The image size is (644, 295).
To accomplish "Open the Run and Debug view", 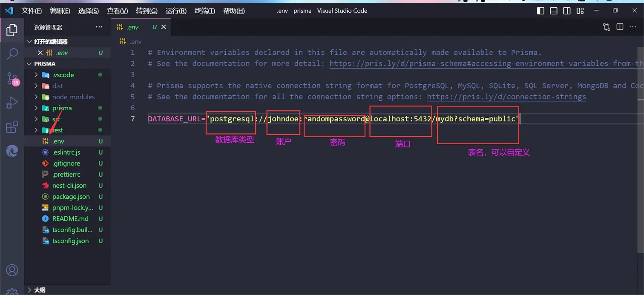I will pos(12,103).
